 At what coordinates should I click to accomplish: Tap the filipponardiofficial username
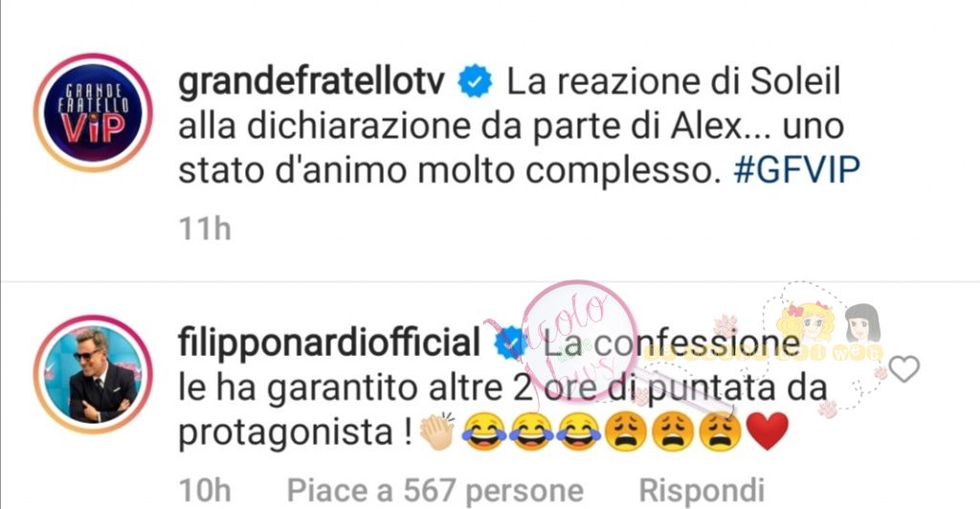point(329,343)
